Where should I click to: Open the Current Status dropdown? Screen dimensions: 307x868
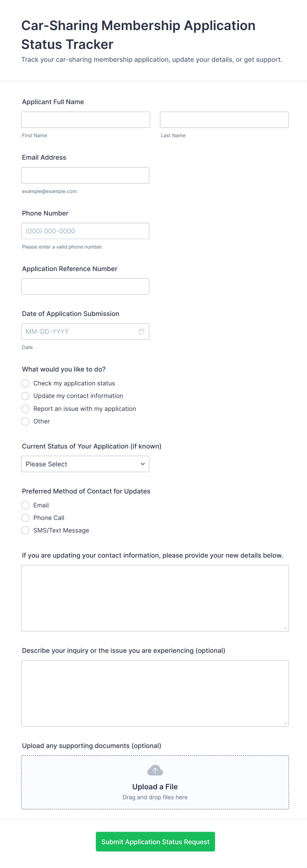(85, 464)
